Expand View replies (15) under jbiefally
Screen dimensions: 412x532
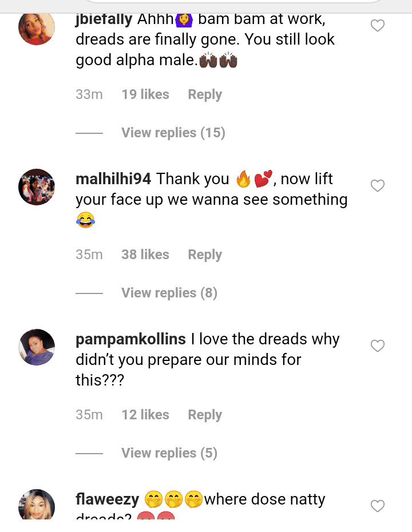click(173, 133)
